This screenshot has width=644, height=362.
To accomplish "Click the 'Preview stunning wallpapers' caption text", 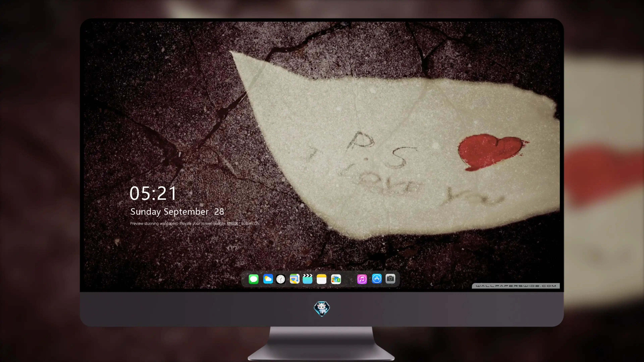I will tap(195, 223).
